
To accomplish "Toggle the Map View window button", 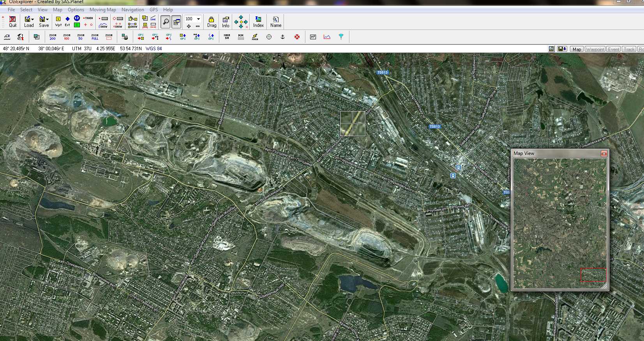I will tap(176, 22).
